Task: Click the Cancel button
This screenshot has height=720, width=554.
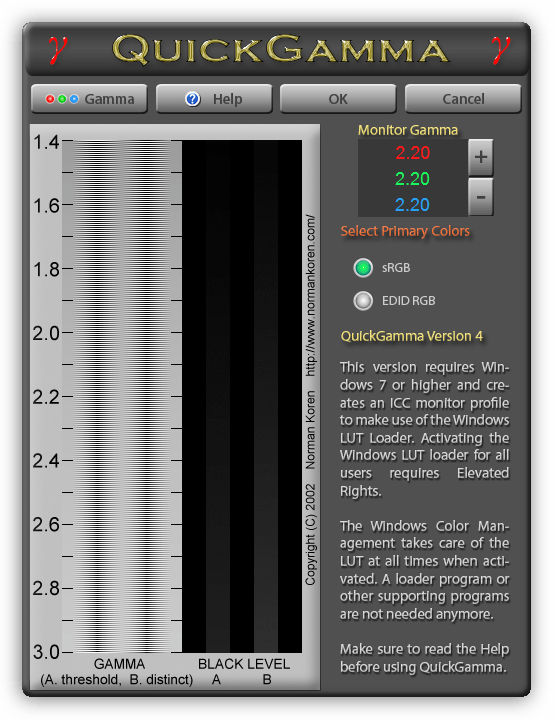Action: click(x=463, y=98)
